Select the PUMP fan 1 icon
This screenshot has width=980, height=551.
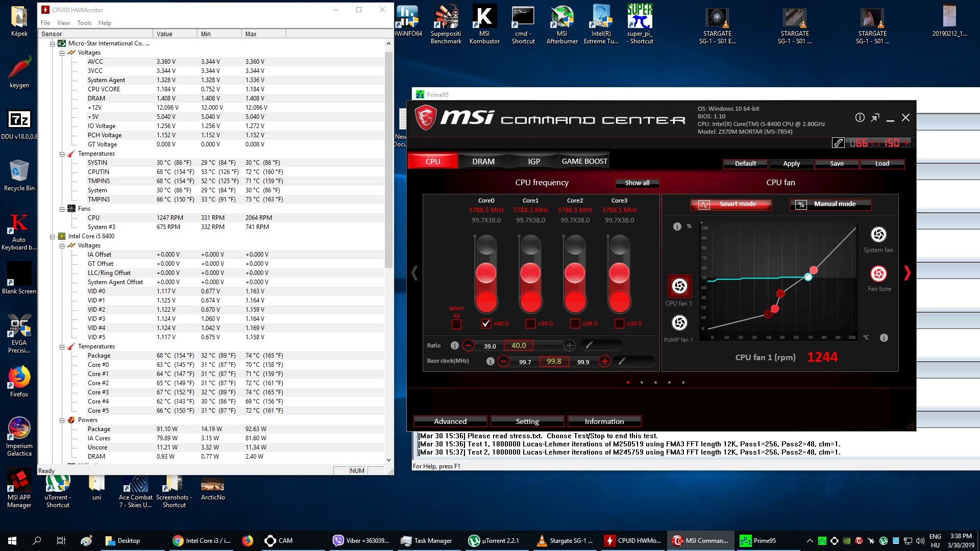click(x=679, y=323)
